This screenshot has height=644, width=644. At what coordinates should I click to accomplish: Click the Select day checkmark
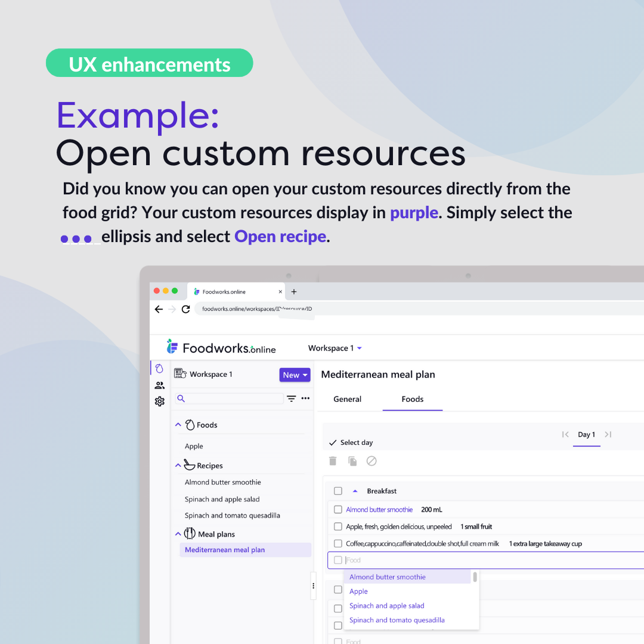[333, 442]
